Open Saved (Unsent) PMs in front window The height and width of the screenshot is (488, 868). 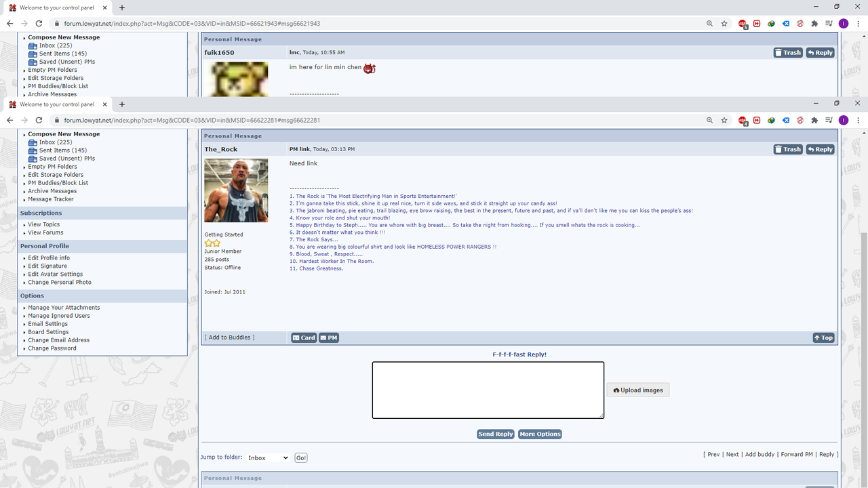(x=67, y=159)
